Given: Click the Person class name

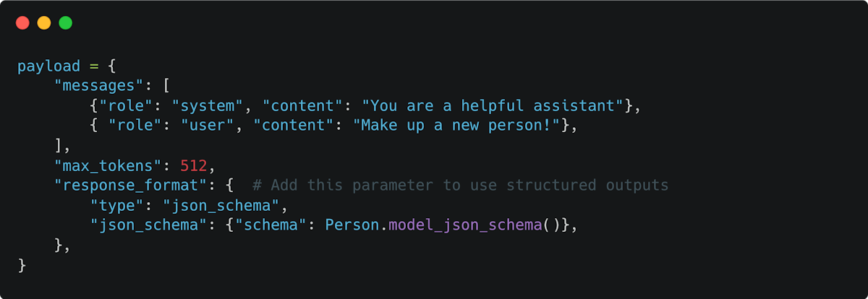Looking at the screenshot, I should [352, 225].
